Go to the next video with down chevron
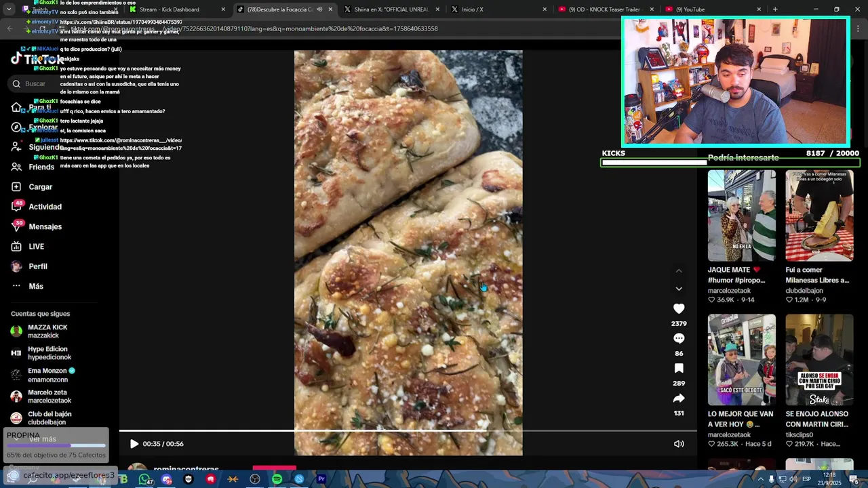This screenshot has width=868, height=488. pyautogui.click(x=679, y=289)
